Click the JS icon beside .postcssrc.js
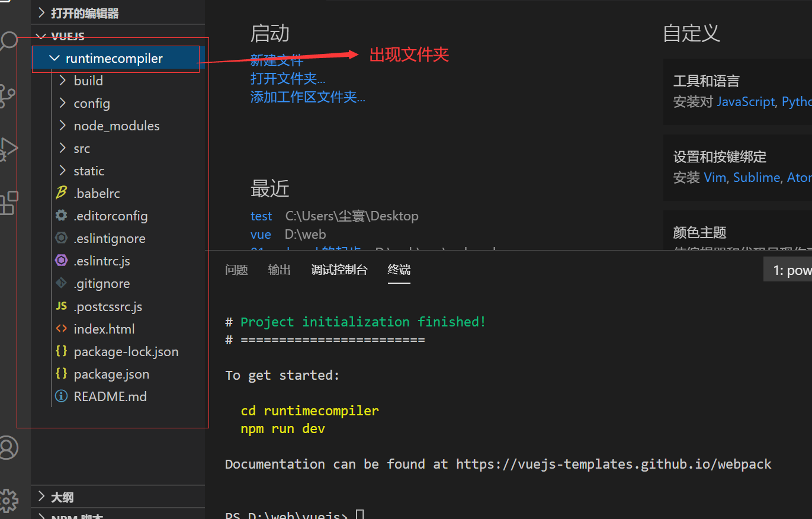The image size is (812, 519). click(x=61, y=306)
